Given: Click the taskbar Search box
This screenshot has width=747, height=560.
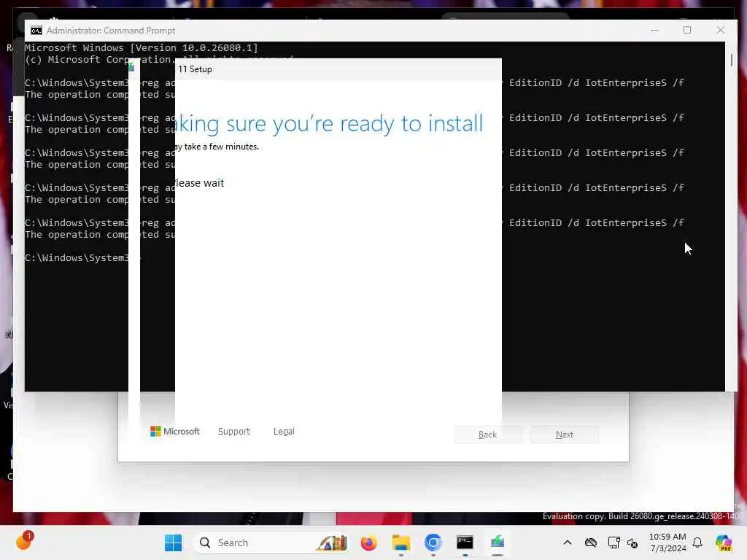Looking at the screenshot, I should coord(271,542).
